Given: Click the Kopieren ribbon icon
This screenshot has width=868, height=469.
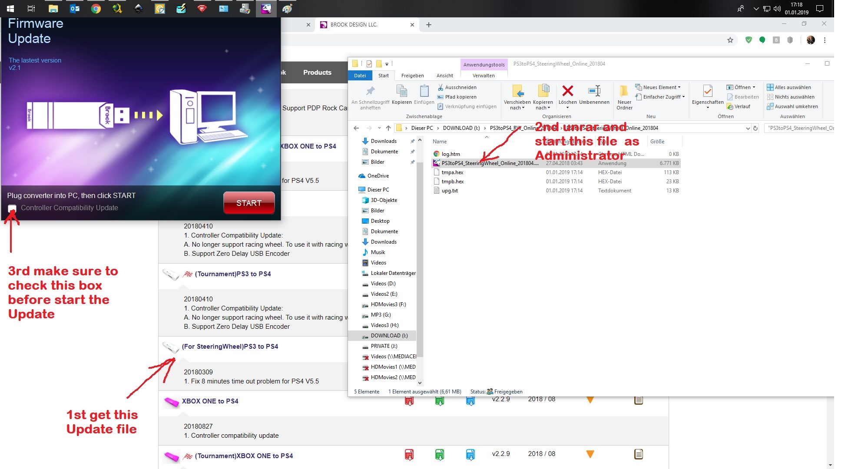Looking at the screenshot, I should [402, 95].
